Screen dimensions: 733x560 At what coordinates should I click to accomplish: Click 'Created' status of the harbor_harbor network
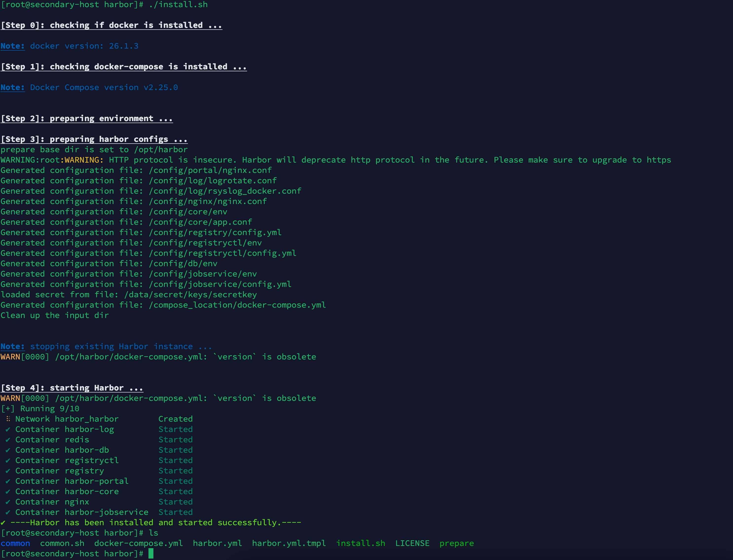tap(176, 419)
